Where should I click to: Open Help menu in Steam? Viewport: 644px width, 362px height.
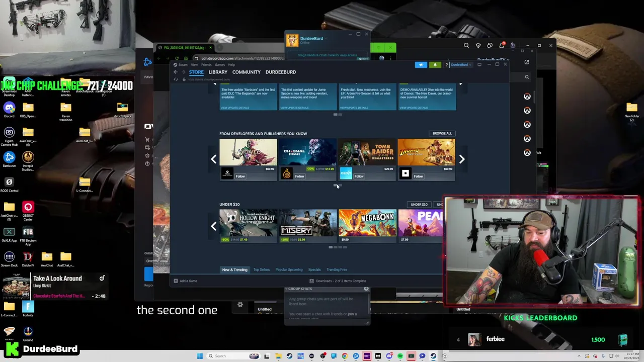231,64
